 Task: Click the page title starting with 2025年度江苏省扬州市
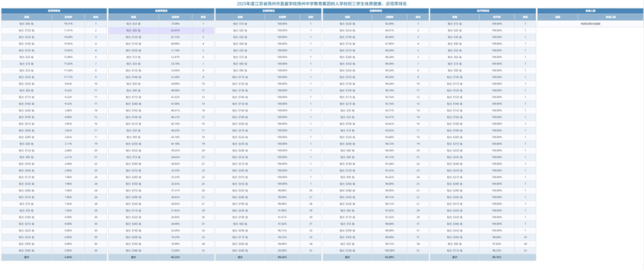[322, 4]
